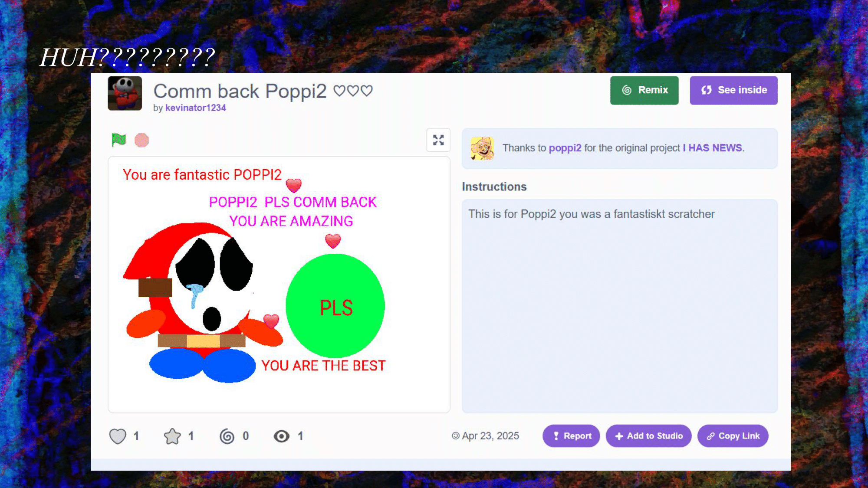The width and height of the screenshot is (868, 488).
Task: Click the green PLS circle on stage
Action: coord(335,306)
